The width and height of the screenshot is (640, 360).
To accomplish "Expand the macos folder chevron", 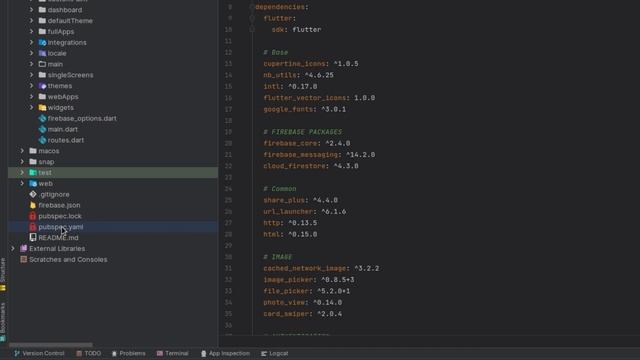I will point(22,151).
